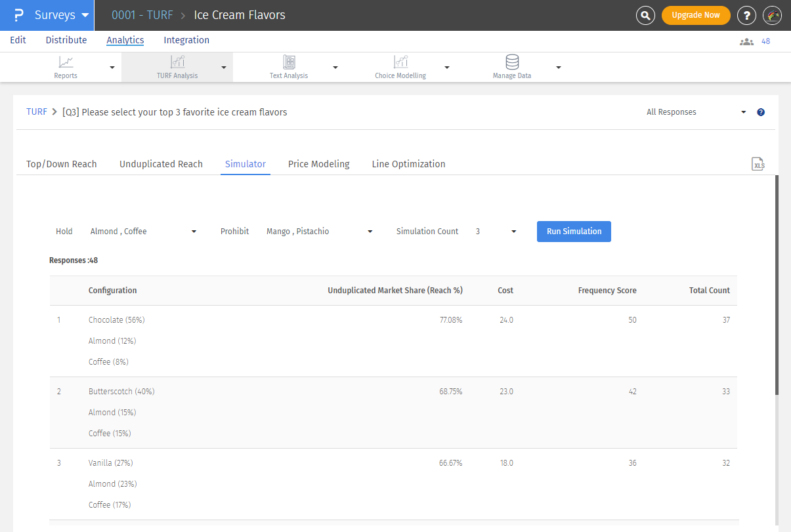
Task: Click the search magnifier icon in header
Action: point(645,15)
